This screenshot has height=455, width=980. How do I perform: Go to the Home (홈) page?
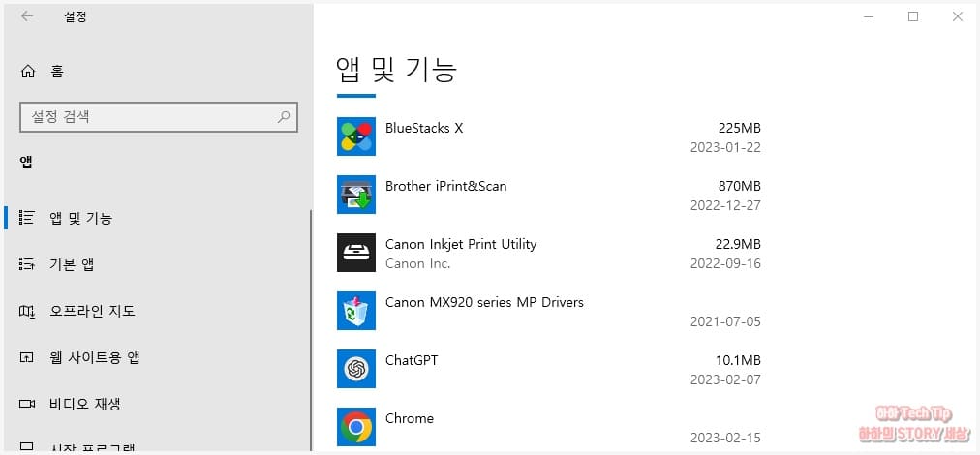coord(43,72)
